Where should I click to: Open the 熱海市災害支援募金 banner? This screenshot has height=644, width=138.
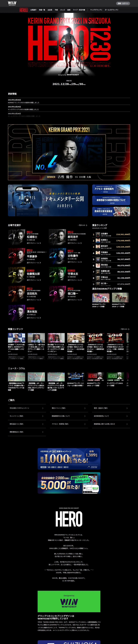(111, 211)
